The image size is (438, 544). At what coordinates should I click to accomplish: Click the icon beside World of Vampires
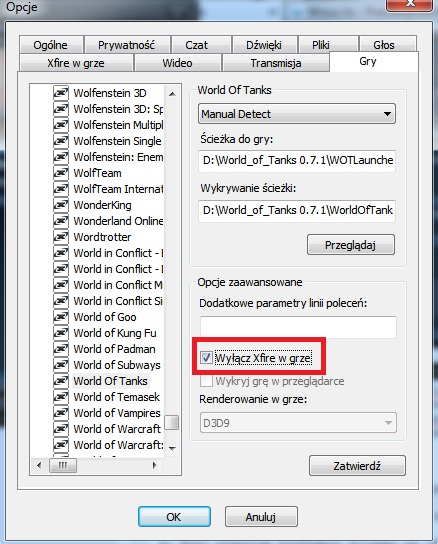click(61, 413)
